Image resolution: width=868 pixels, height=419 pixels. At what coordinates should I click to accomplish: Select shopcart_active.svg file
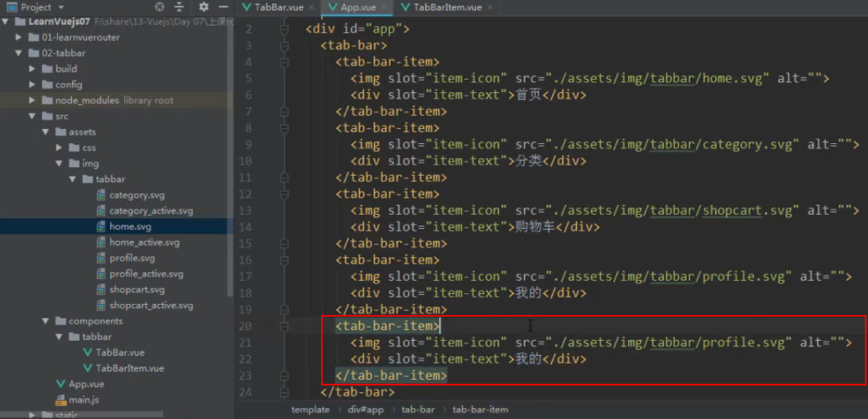click(151, 306)
